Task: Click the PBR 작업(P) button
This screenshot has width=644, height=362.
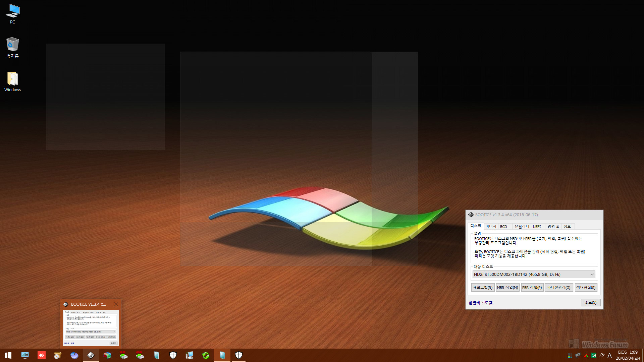Action: (x=532, y=288)
